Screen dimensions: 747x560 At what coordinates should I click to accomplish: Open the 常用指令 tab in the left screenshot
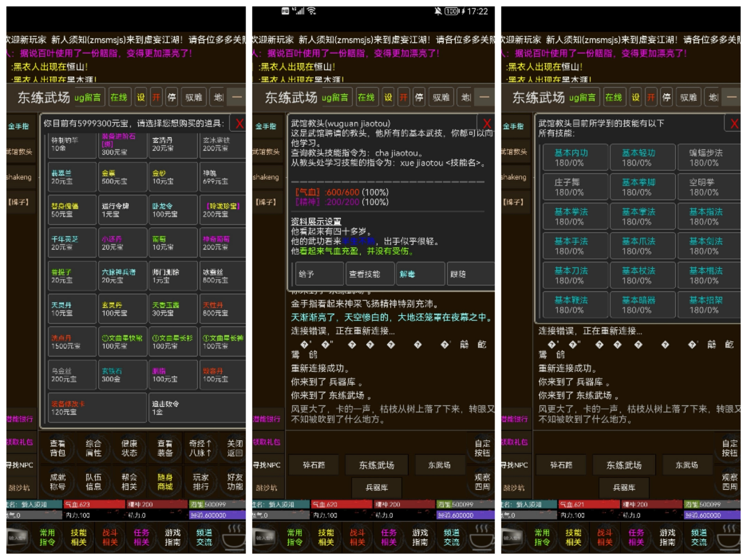[47, 537]
